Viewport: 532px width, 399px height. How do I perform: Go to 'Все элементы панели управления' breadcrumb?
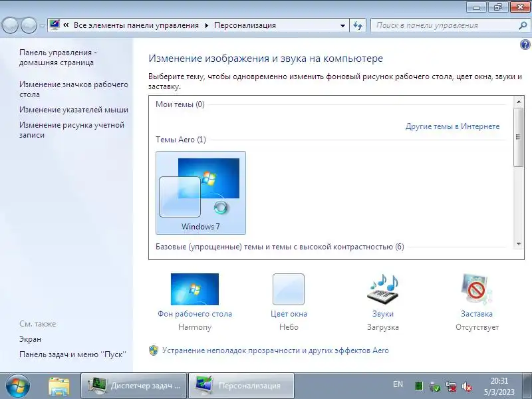136,25
